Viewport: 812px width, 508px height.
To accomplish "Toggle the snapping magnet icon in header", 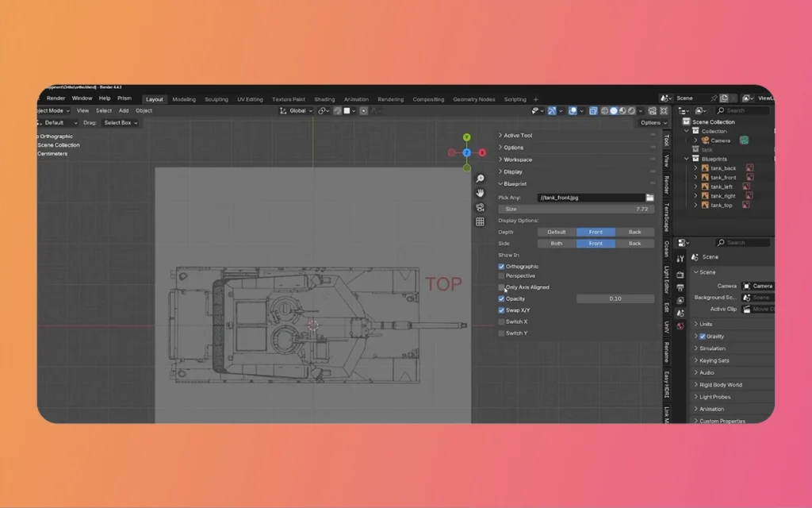I will 337,111.
